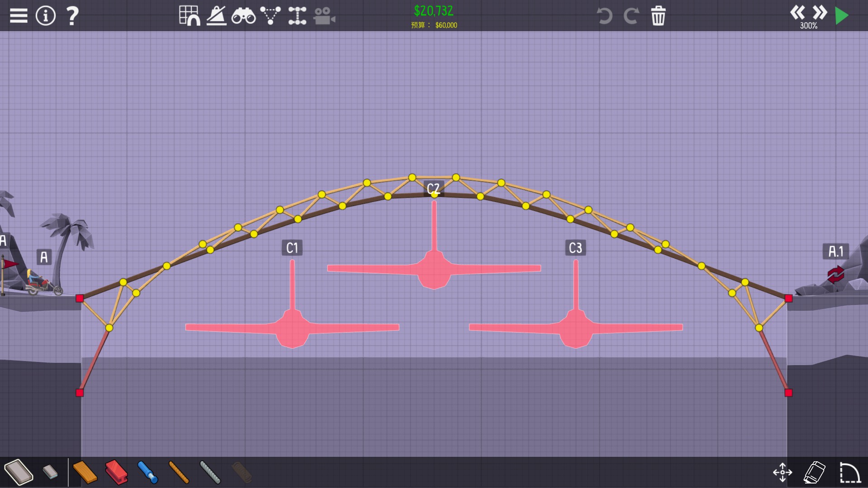868x488 pixels.
Task: Toggle binoculars stress view
Action: pyautogui.click(x=243, y=16)
